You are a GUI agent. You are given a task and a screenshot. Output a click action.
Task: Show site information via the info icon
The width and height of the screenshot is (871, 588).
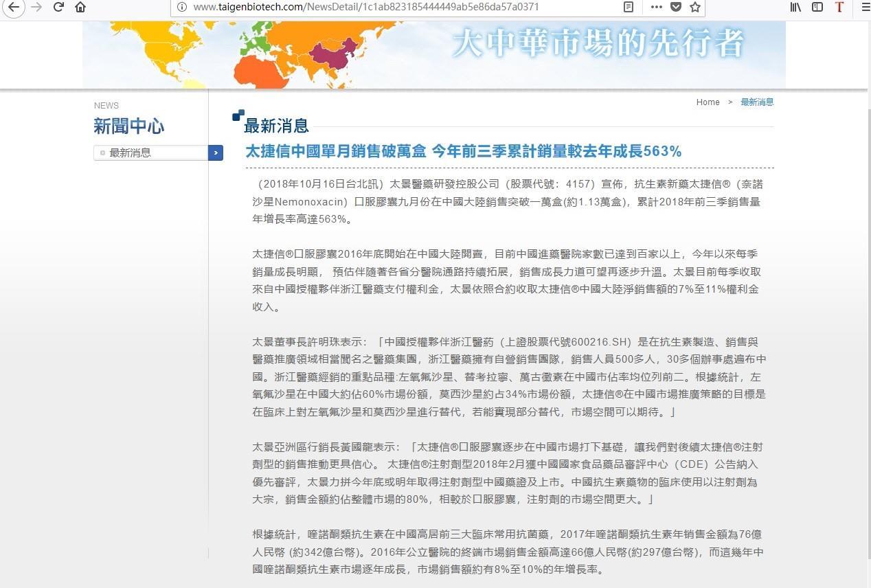tap(182, 7)
